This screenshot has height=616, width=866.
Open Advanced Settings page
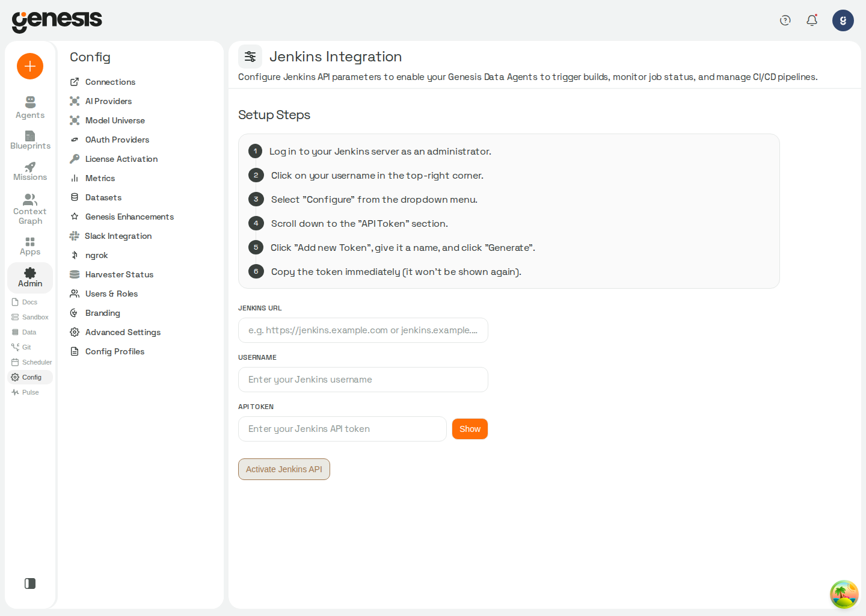[x=115, y=332]
